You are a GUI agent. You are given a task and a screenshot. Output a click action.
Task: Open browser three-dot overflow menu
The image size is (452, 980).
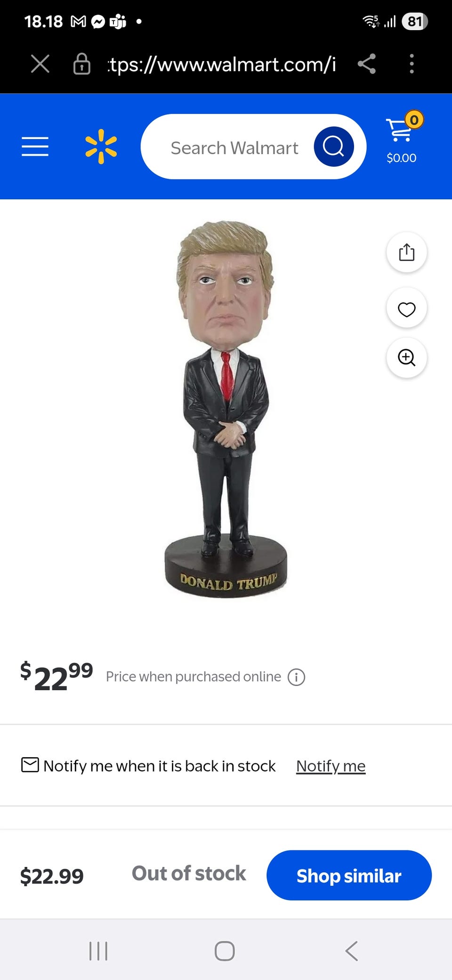[412, 64]
